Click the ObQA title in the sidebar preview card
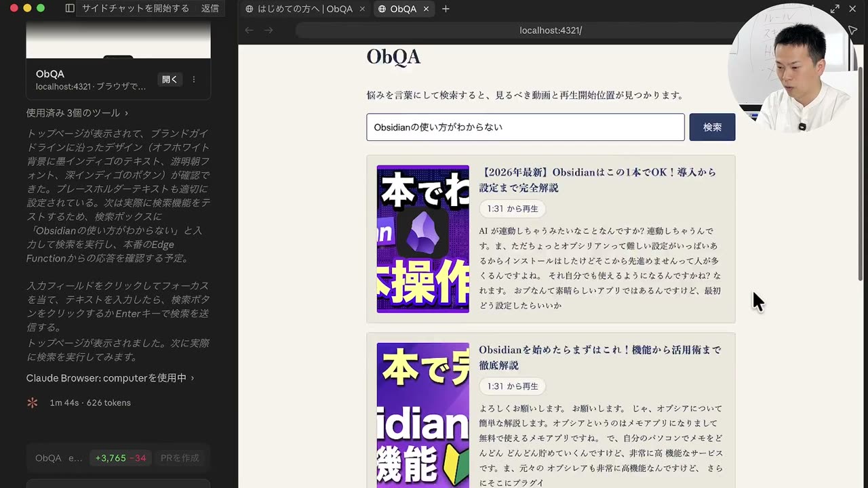Viewport: 868px width, 488px height. tap(50, 74)
